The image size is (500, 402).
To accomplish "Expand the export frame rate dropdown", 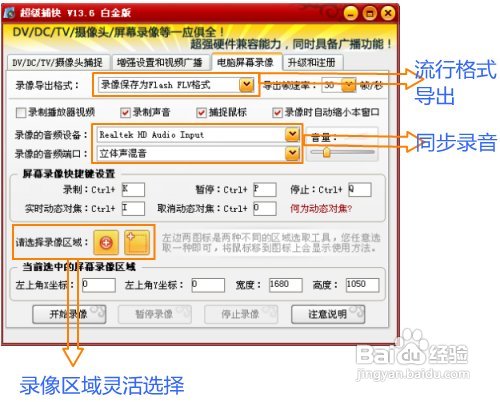I will (x=349, y=85).
